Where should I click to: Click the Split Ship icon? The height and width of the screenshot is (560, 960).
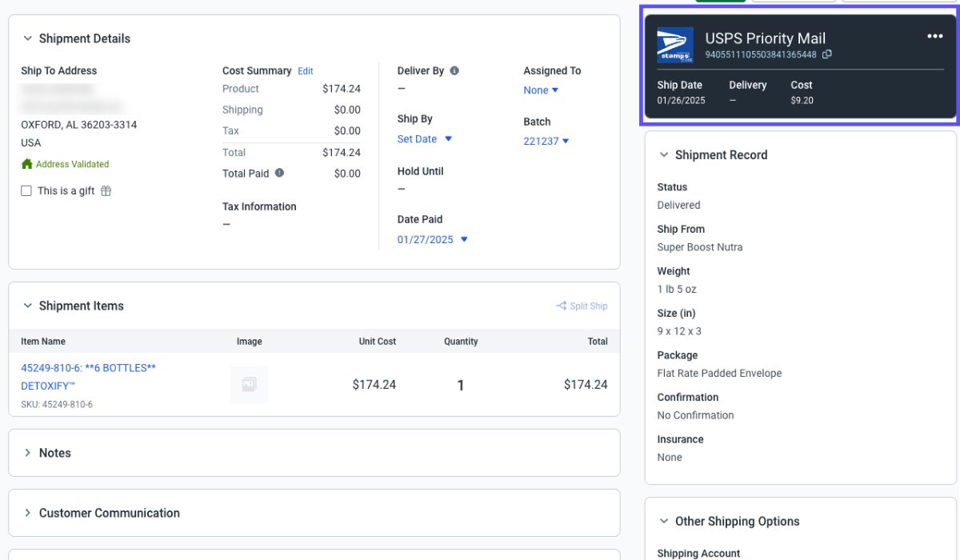pos(562,306)
